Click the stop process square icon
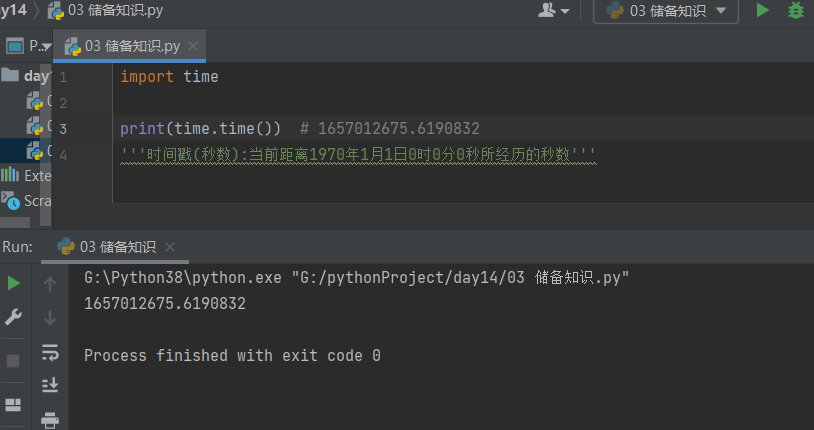Image resolution: width=814 pixels, height=430 pixels. 13,360
